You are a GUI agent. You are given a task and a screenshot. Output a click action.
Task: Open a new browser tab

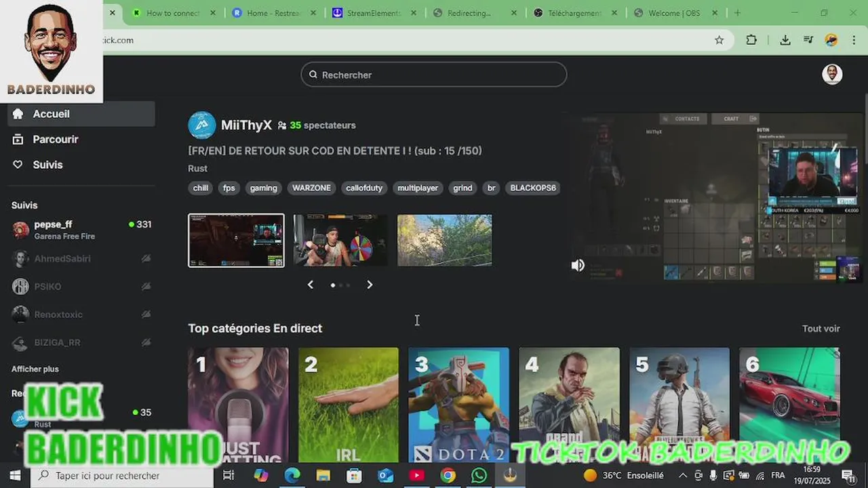(x=737, y=13)
